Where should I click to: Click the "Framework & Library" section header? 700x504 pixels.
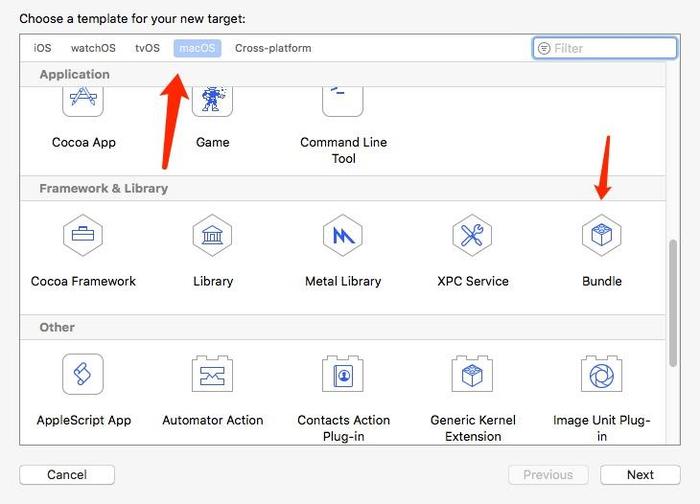click(x=104, y=188)
